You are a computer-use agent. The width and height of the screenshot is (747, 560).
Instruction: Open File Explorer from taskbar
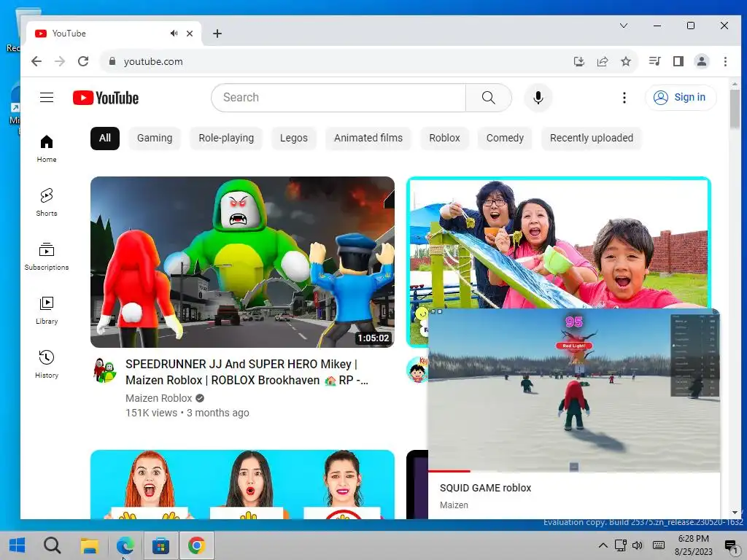click(x=89, y=545)
